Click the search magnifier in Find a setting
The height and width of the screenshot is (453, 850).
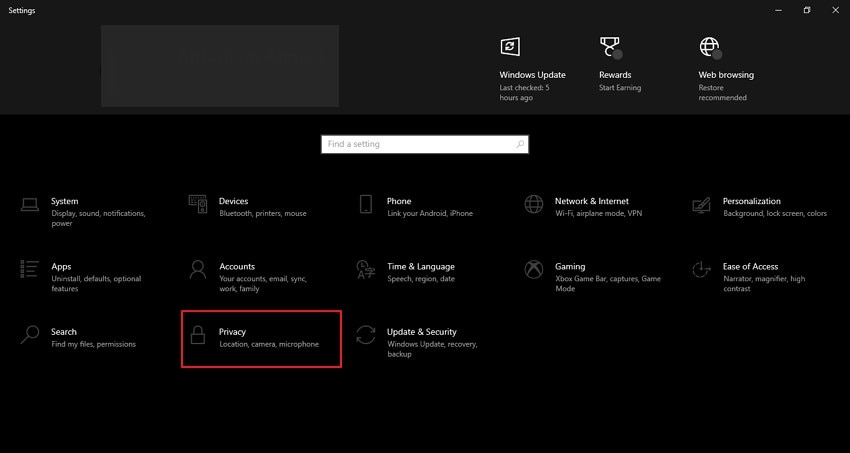pyautogui.click(x=520, y=144)
